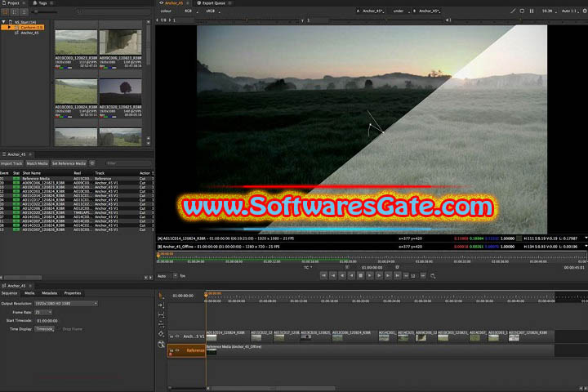This screenshot has height=392, width=588.
Task: Click the third bin view mode icon
Action: (x=24, y=12)
